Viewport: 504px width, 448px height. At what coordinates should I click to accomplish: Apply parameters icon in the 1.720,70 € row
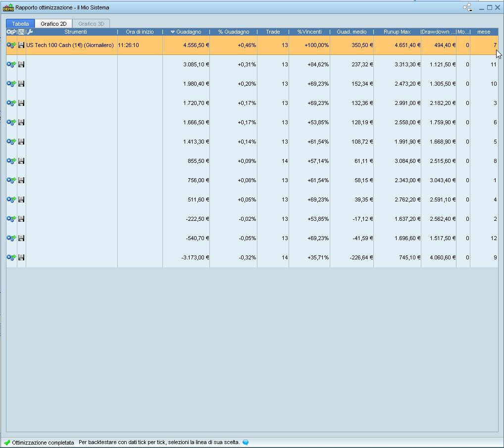click(x=11, y=103)
